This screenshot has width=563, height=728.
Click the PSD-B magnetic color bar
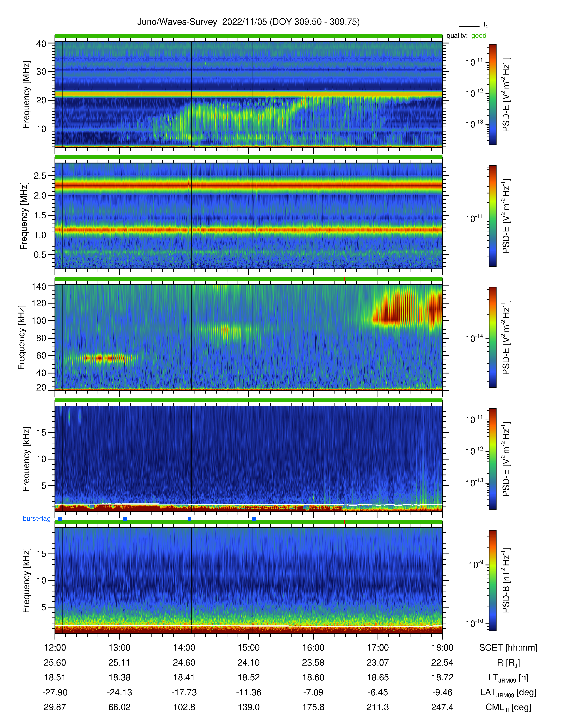493,580
